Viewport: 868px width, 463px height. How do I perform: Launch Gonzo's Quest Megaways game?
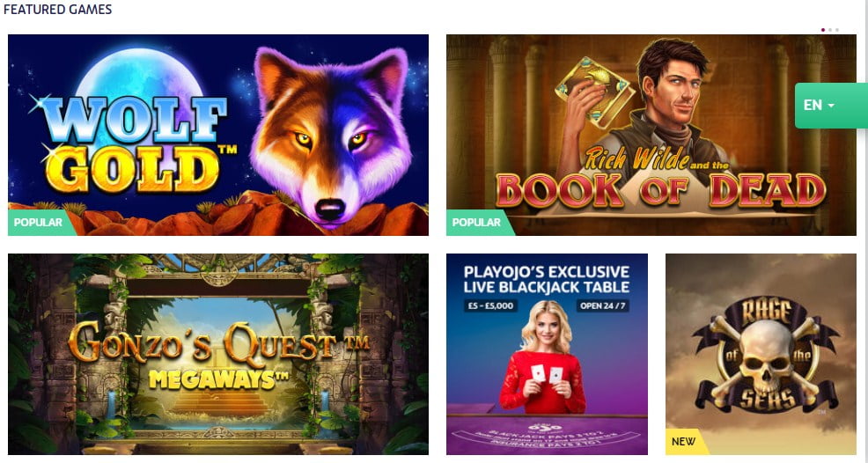[x=218, y=355]
